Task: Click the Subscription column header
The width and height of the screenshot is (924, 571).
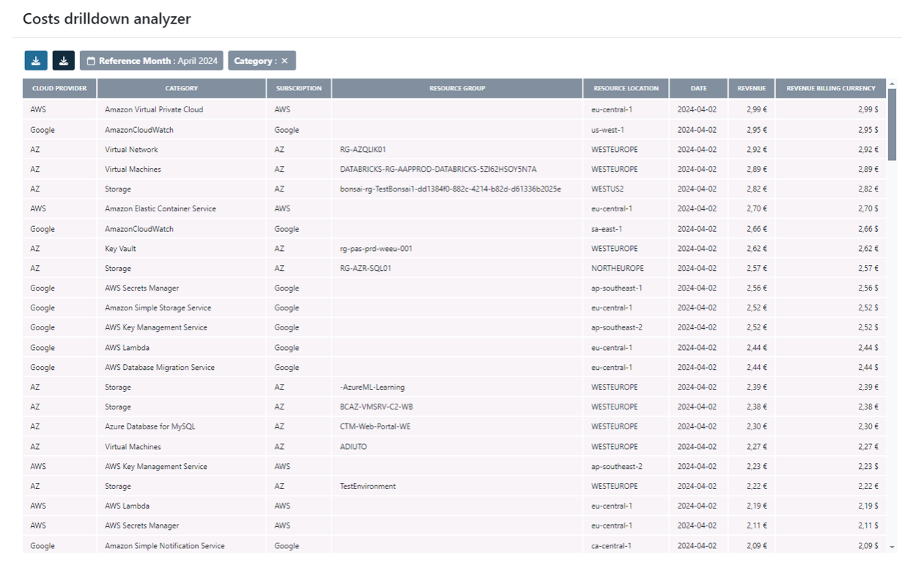Action: coord(298,89)
